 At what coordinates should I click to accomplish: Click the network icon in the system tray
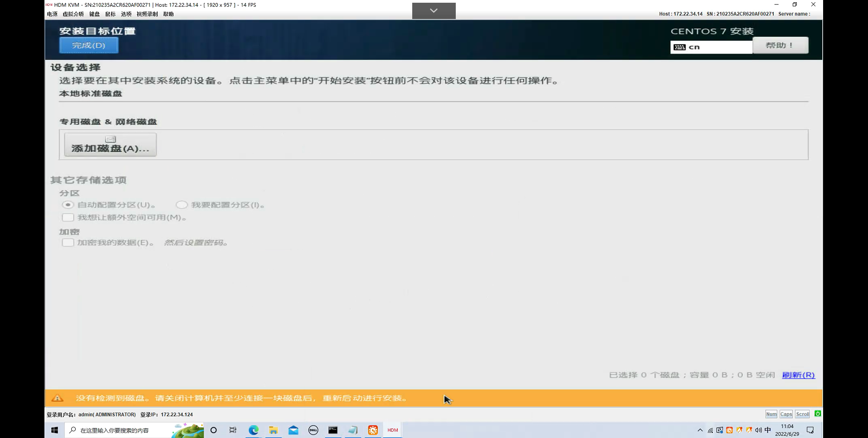[x=710, y=430]
